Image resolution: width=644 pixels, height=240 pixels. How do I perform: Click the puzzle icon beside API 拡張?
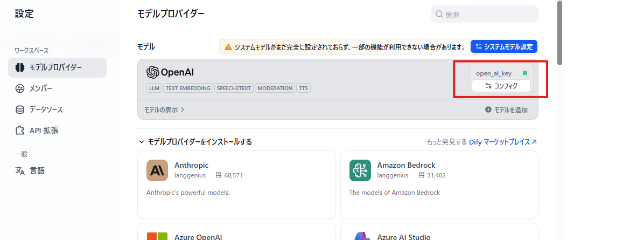[x=20, y=131]
